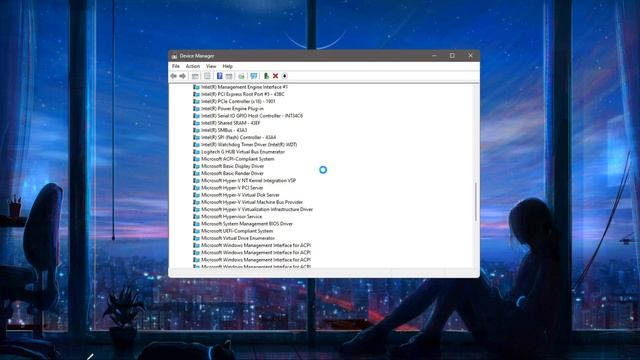Click the icon beside Microsoft ACPI-Compliant System
The image size is (640, 360).
tap(196, 159)
